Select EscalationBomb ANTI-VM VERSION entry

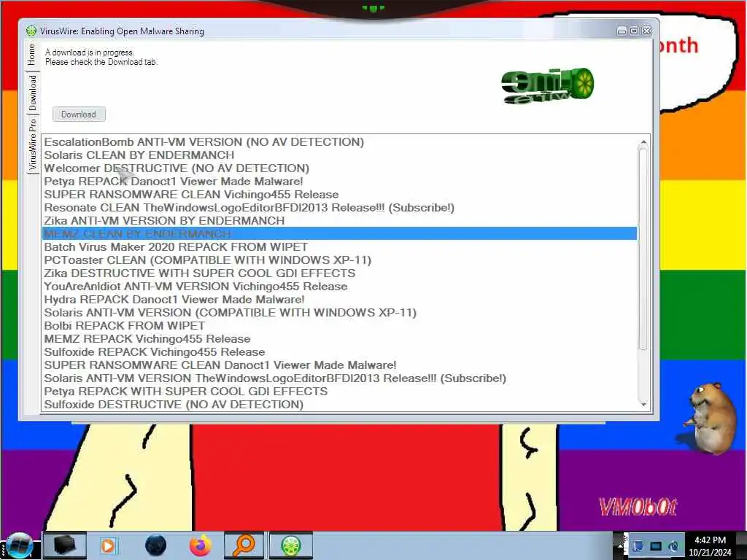[340, 142]
